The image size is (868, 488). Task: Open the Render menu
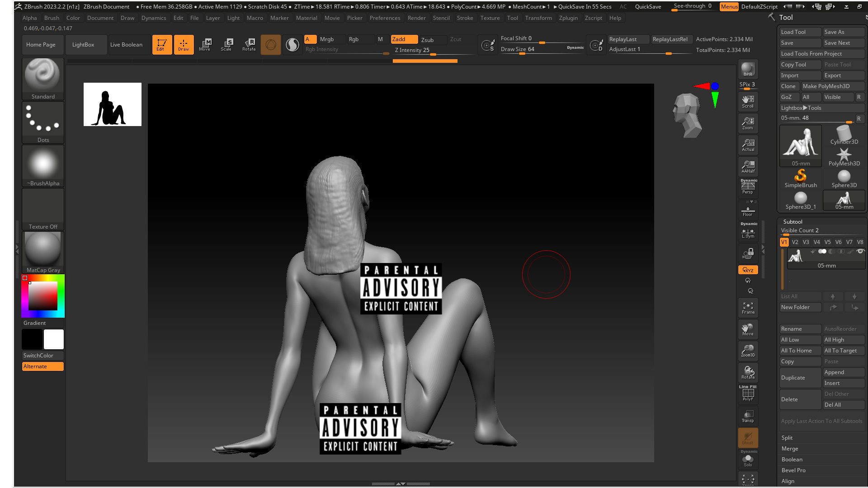coord(416,18)
